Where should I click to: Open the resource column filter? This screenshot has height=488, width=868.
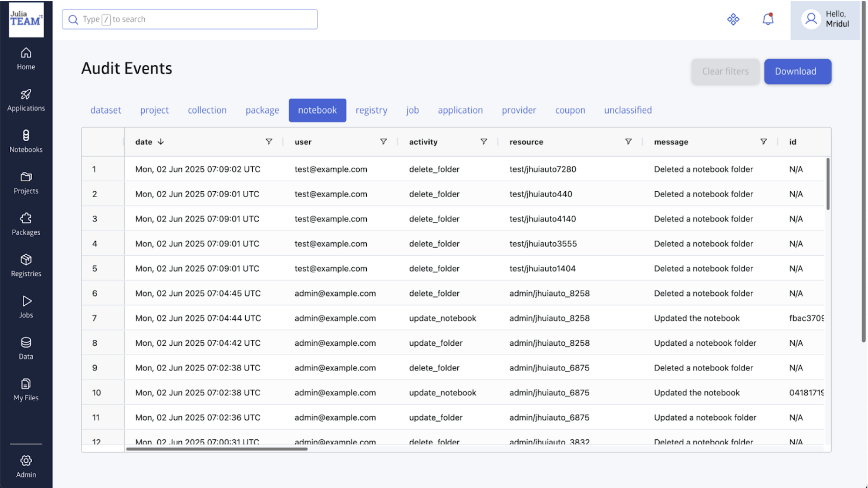[628, 142]
